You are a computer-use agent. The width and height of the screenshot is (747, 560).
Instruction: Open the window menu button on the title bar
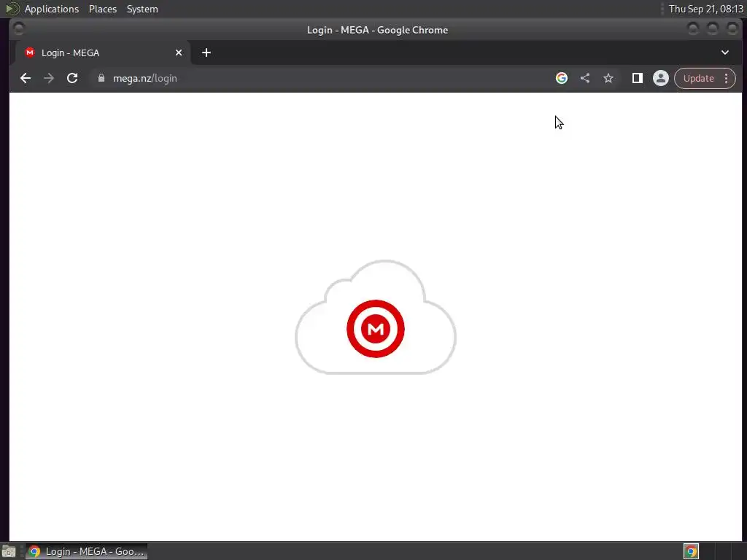tap(18, 29)
